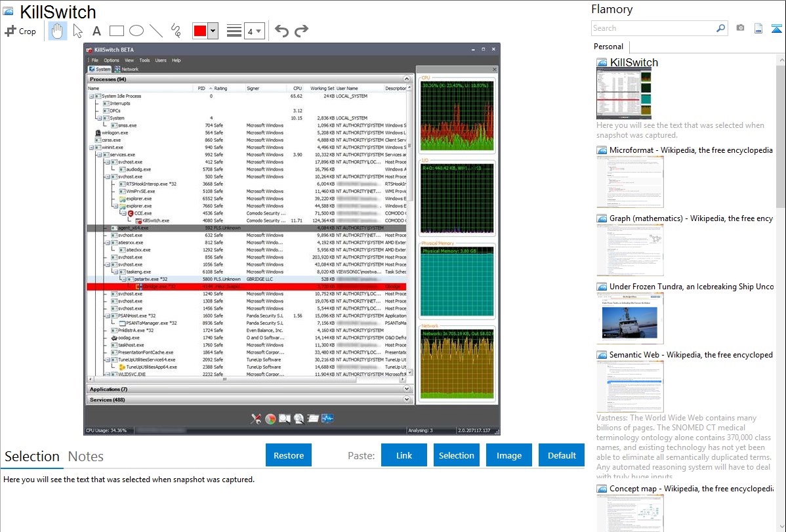Open the Microformat Wikipedia snapshot thumbnail
The image size is (786, 532).
[x=630, y=182]
